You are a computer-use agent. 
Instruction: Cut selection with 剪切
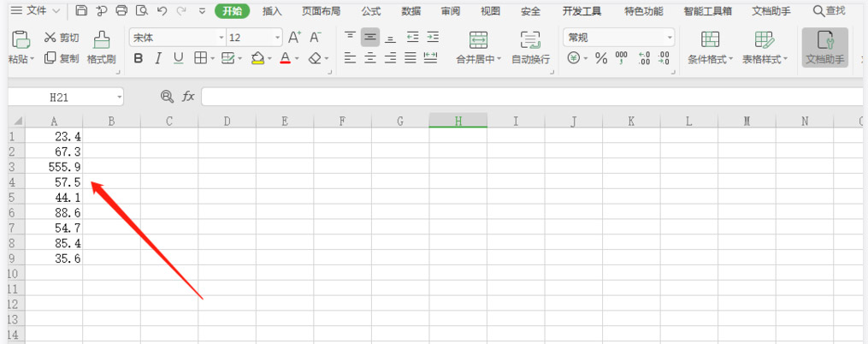click(x=62, y=38)
